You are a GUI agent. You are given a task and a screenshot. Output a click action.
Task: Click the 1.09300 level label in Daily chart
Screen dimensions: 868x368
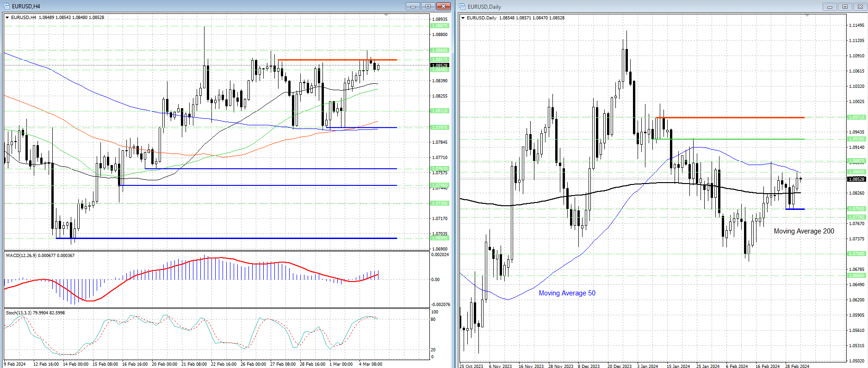click(856, 139)
